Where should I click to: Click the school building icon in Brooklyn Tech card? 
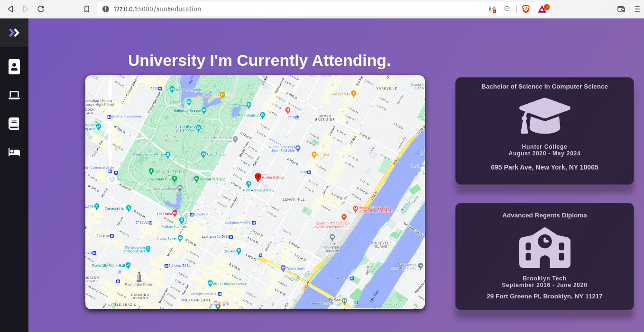tap(544, 247)
